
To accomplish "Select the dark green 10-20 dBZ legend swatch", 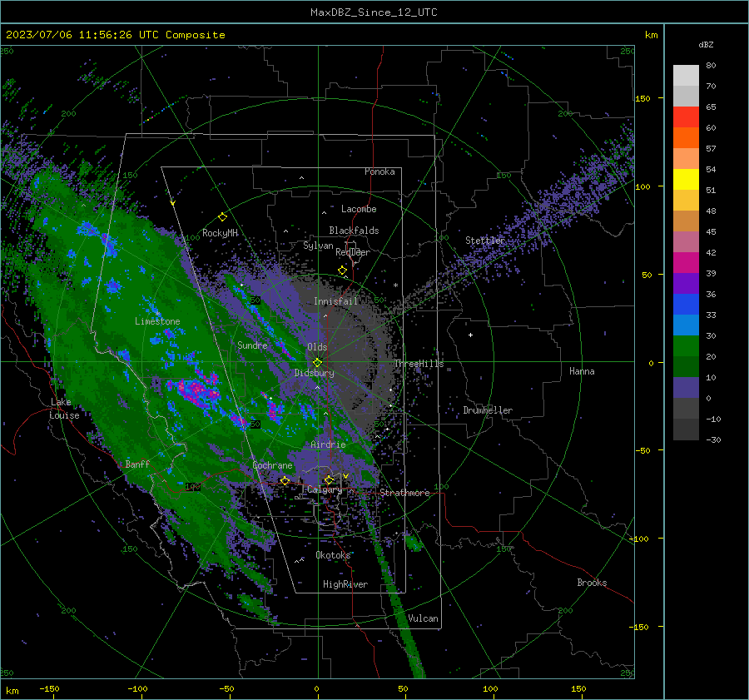I will [686, 367].
